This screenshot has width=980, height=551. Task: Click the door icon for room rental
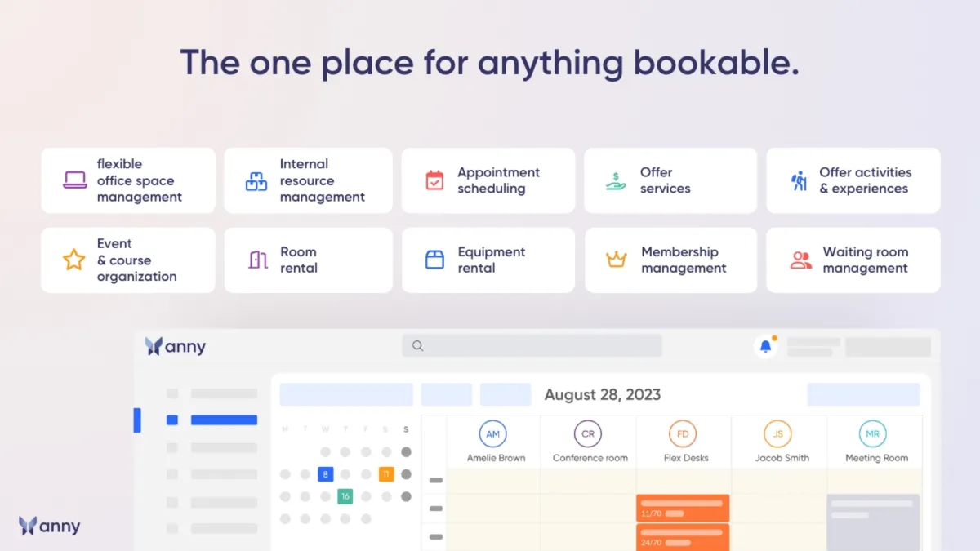(x=258, y=260)
